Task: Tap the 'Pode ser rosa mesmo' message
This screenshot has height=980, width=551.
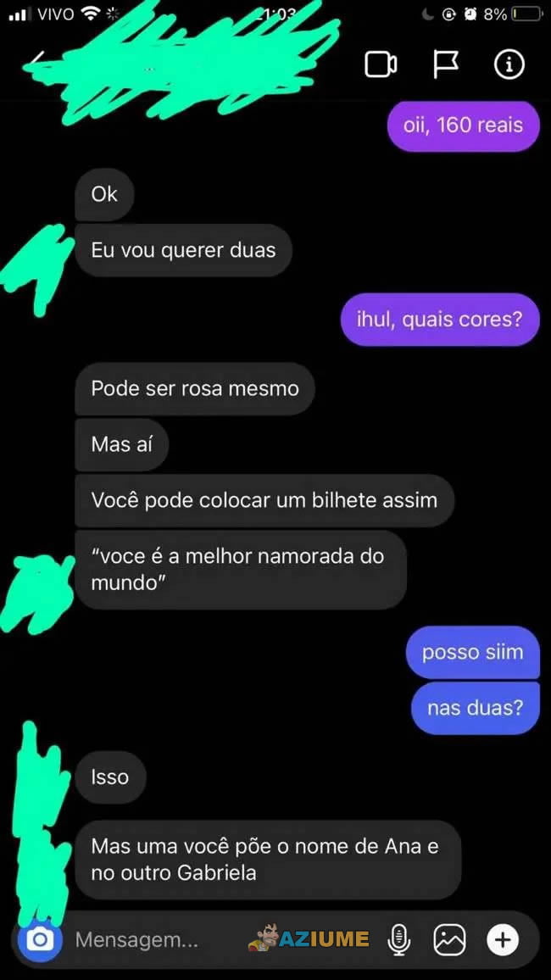Action: click(x=195, y=389)
